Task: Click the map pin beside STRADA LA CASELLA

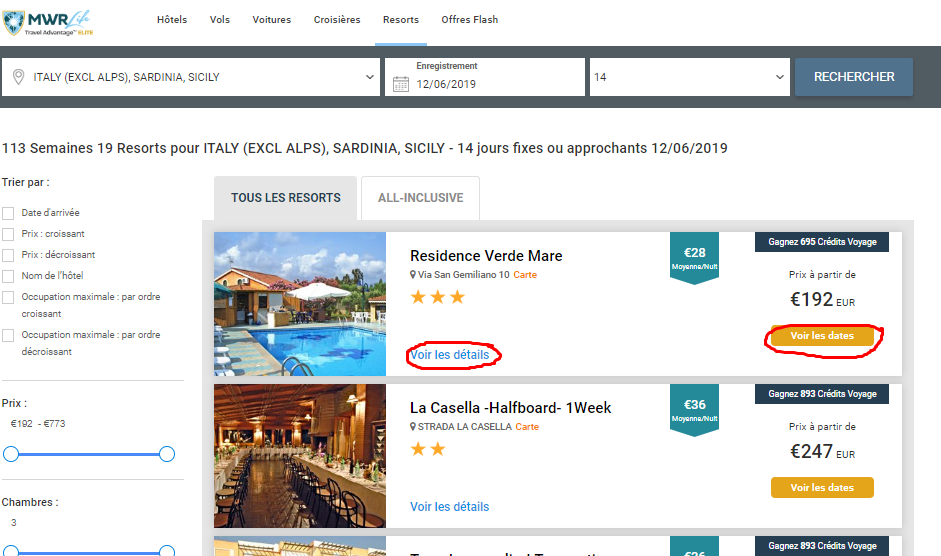Action: point(413,426)
